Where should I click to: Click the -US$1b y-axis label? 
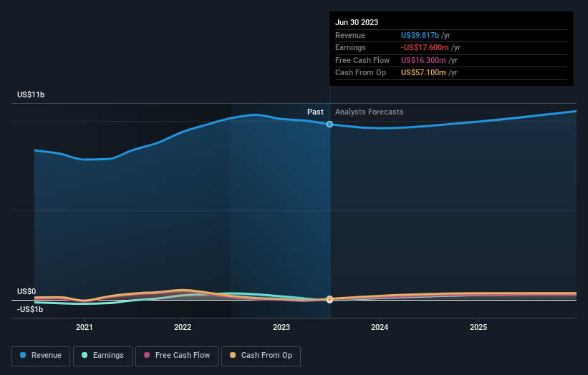(30, 309)
